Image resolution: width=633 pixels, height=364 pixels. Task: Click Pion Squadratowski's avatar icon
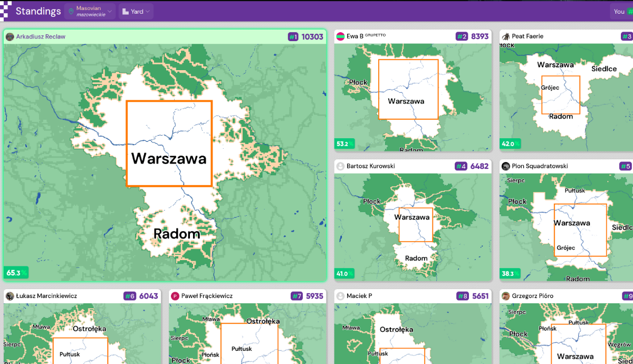pyautogui.click(x=505, y=166)
